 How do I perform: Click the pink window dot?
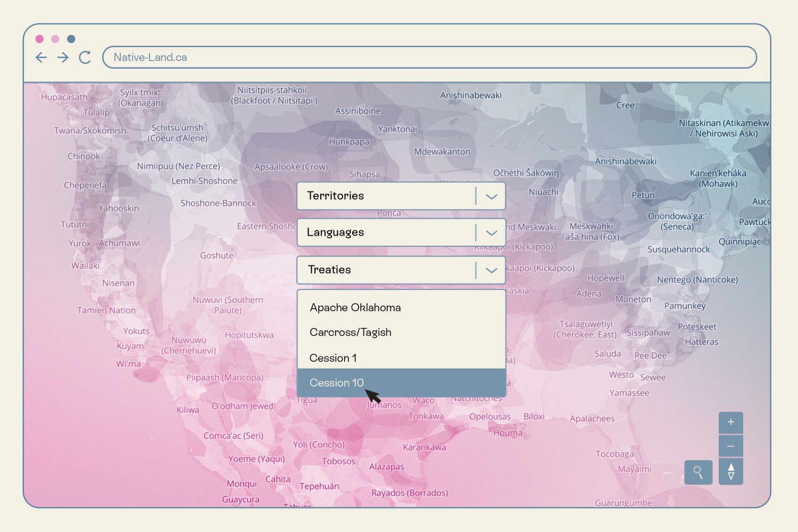[x=39, y=39]
